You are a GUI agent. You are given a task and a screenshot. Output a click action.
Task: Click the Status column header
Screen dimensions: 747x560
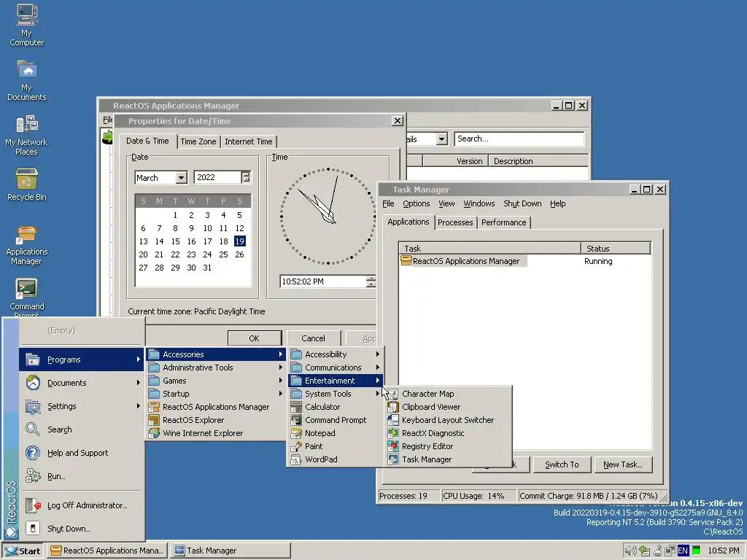click(616, 248)
